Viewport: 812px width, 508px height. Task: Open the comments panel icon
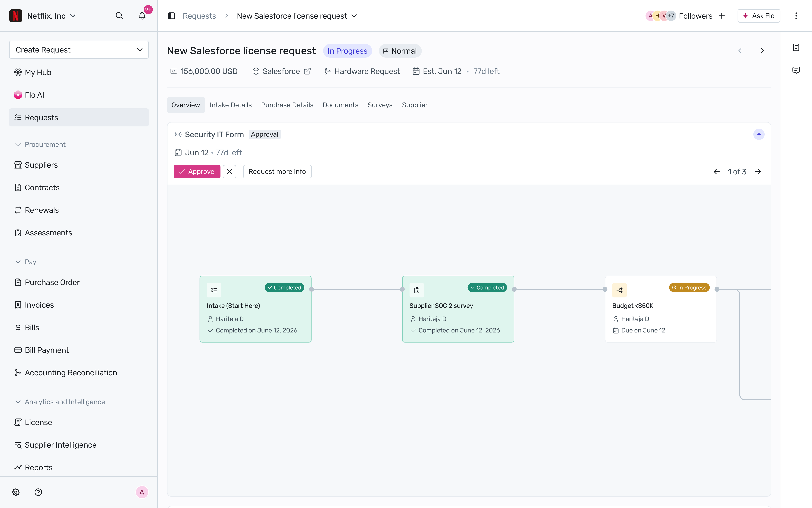tap(796, 70)
